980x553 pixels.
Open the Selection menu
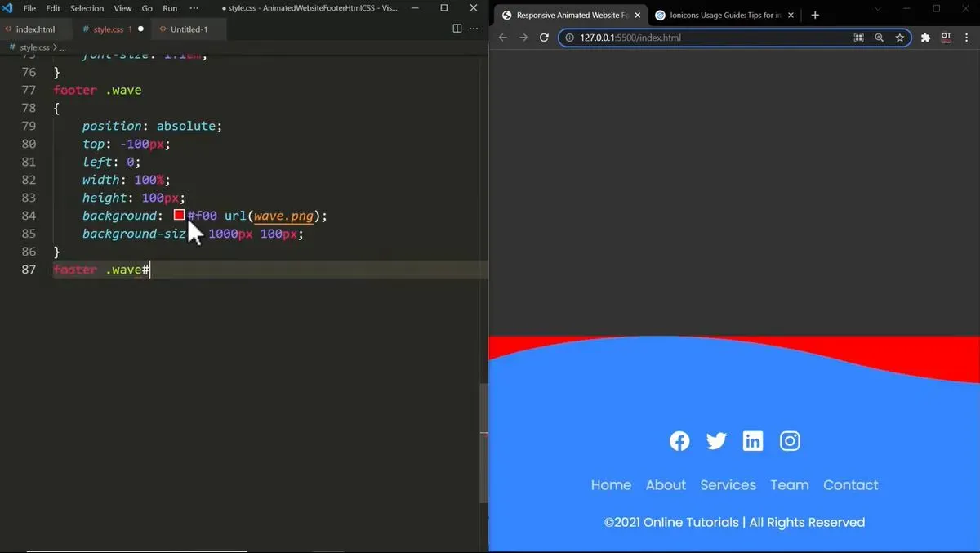pos(87,8)
